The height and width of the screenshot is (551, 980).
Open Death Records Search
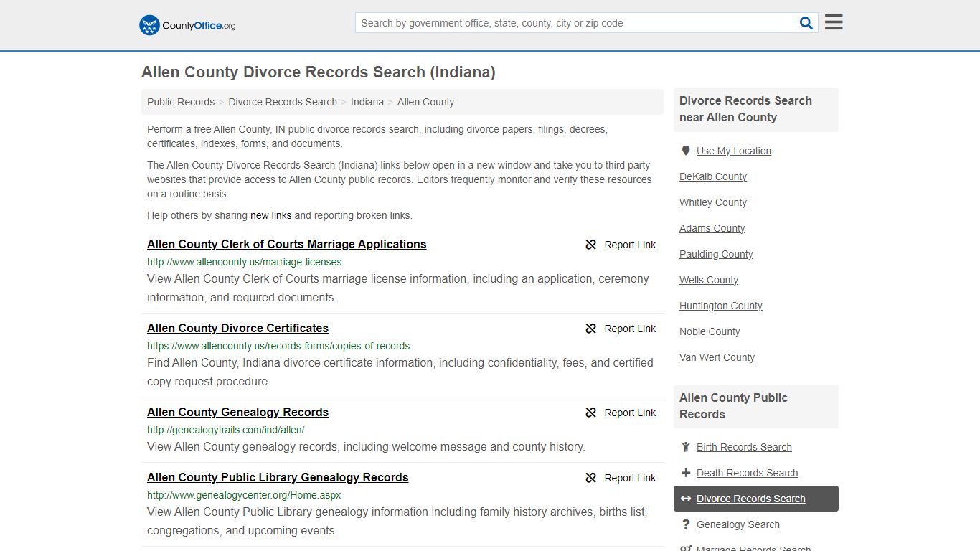[747, 473]
